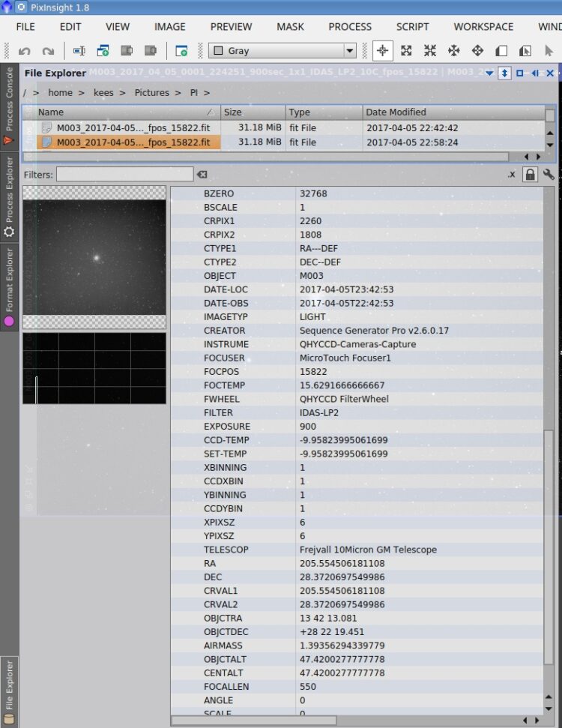Screen dimensions: 562x728
Task: Switch to the Format Explorer side tab
Action: (9, 287)
